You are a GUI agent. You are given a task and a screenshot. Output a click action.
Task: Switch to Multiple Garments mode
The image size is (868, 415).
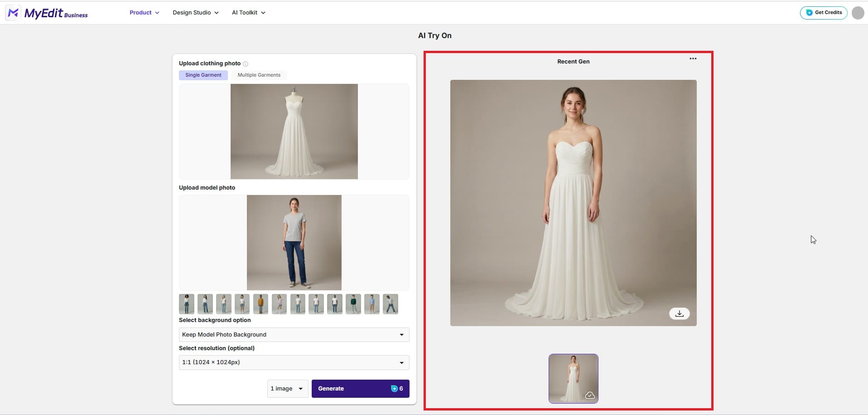pos(259,75)
